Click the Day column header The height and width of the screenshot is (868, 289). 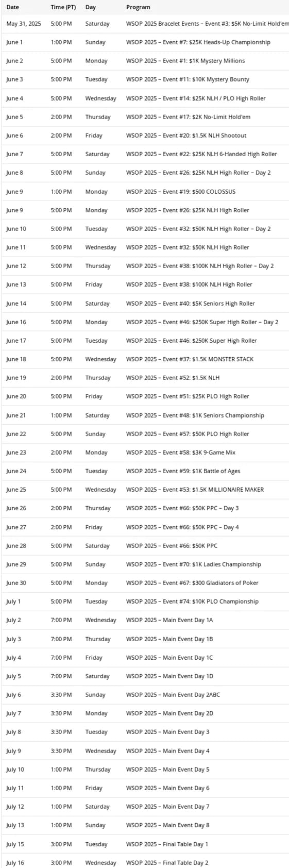pyautogui.click(x=91, y=7)
